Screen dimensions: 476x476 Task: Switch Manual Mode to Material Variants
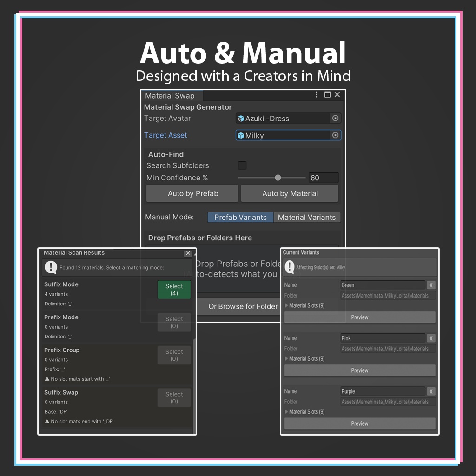point(307,217)
